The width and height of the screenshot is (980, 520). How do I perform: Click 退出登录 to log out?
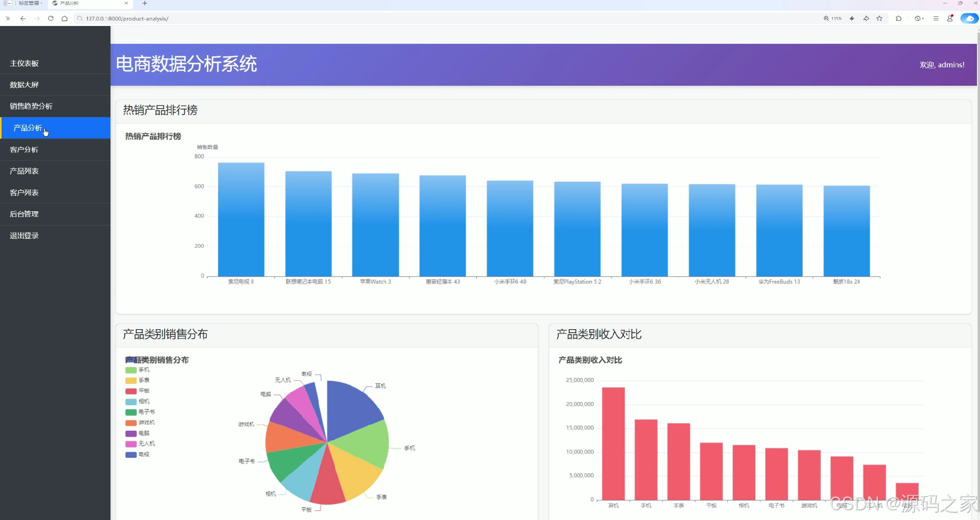[55, 235]
